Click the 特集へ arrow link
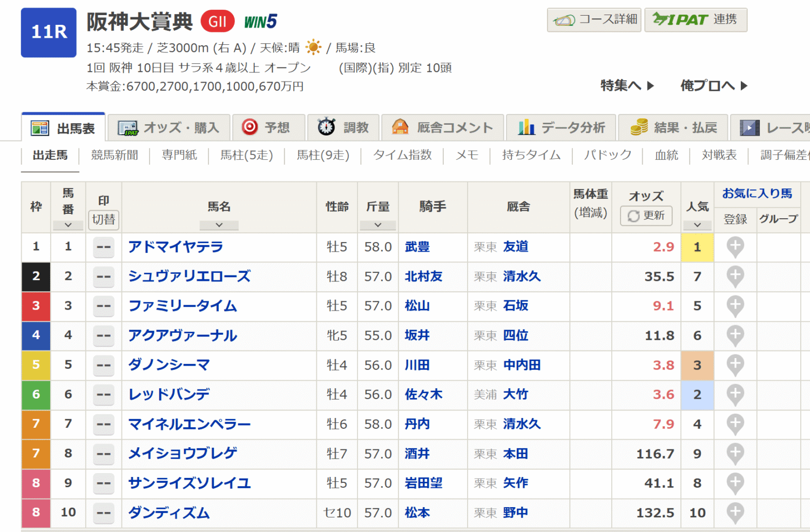Viewport: 810px width, 532px height. pyautogui.click(x=627, y=85)
